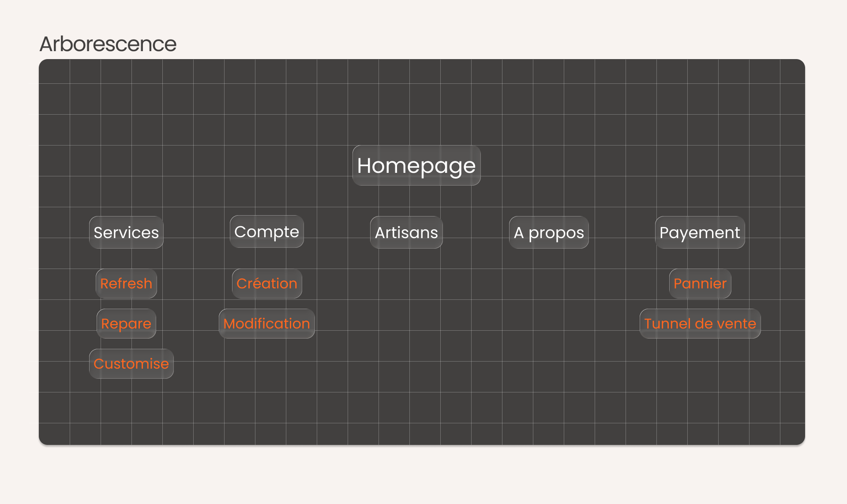The image size is (847, 504).
Task: Select the Compte node
Action: [x=267, y=232]
